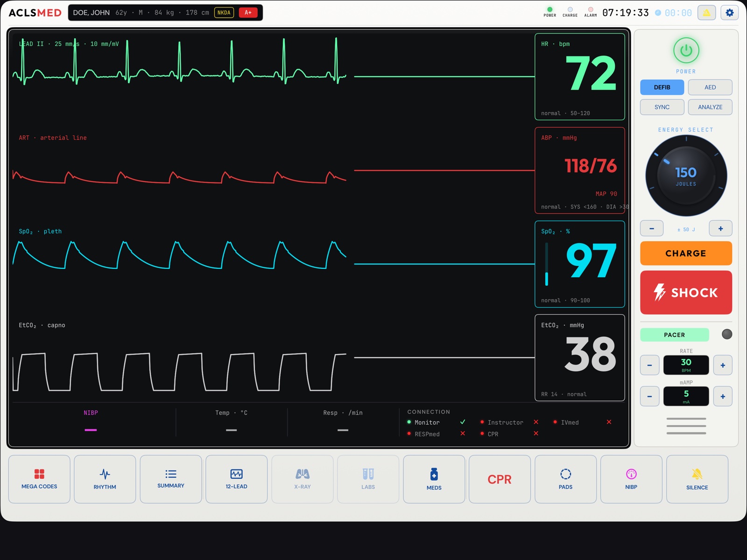Click the timer clock icon
Viewport: 747px width, 560px height.
pos(658,13)
